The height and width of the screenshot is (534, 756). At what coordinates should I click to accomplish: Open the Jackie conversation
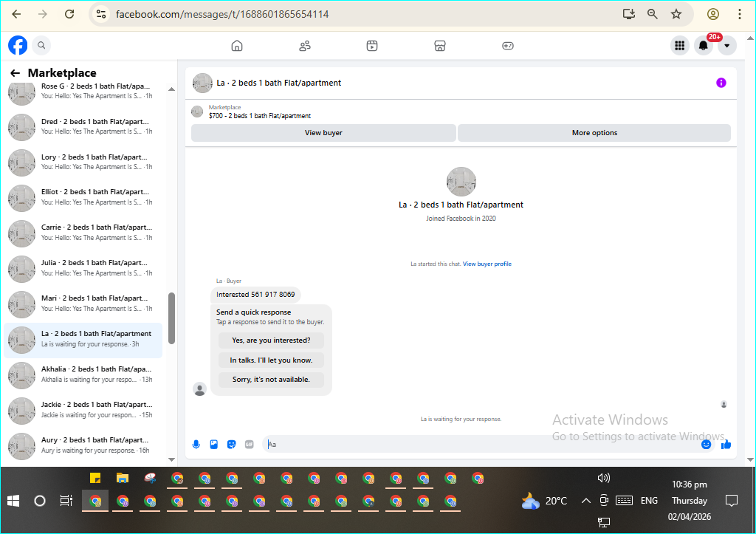tap(83, 409)
